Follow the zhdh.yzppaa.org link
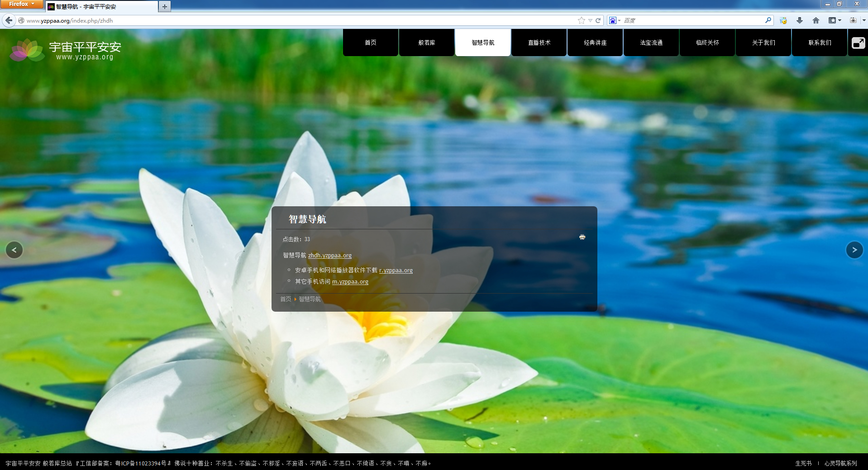The image size is (868, 470). (329, 256)
